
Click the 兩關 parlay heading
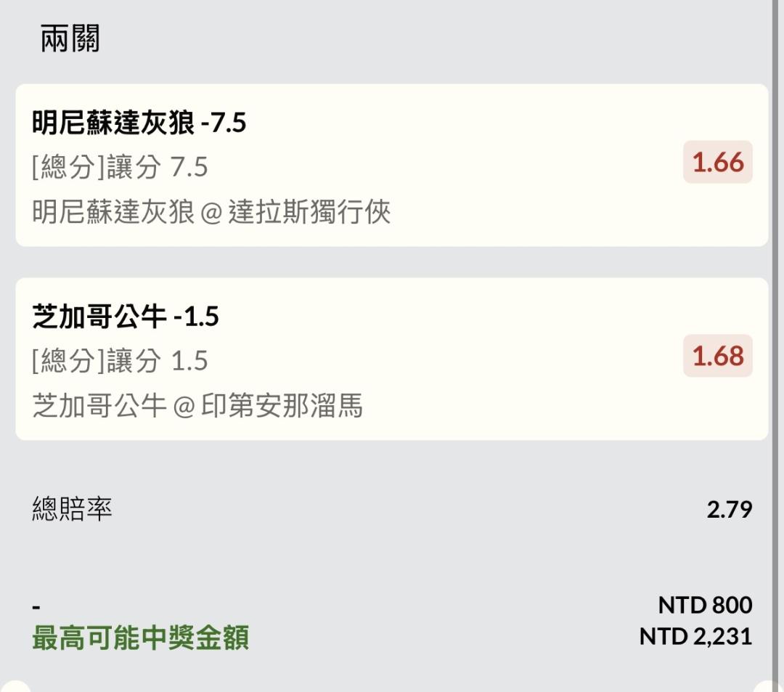pos(70,38)
